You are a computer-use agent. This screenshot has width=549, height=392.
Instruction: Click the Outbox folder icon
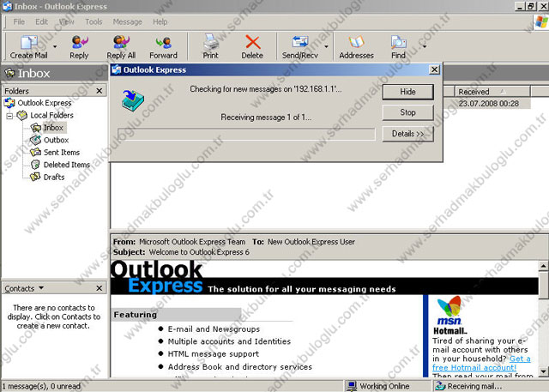[35, 140]
